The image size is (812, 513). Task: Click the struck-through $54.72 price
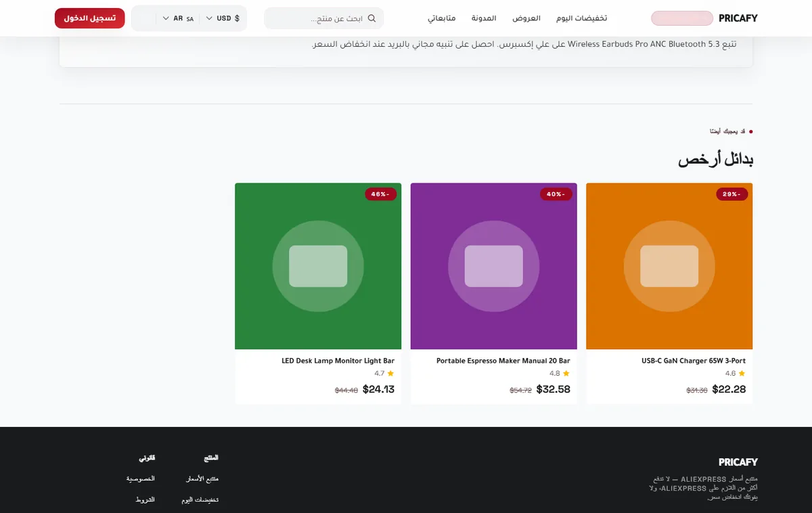(520, 391)
